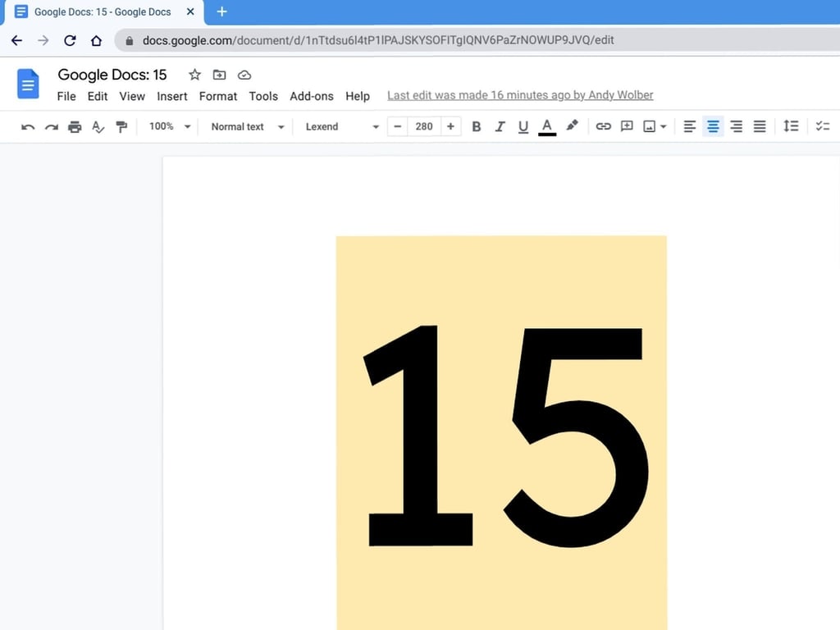Click the large 15 text in document
The height and width of the screenshot is (630, 840).
pyautogui.click(x=505, y=436)
